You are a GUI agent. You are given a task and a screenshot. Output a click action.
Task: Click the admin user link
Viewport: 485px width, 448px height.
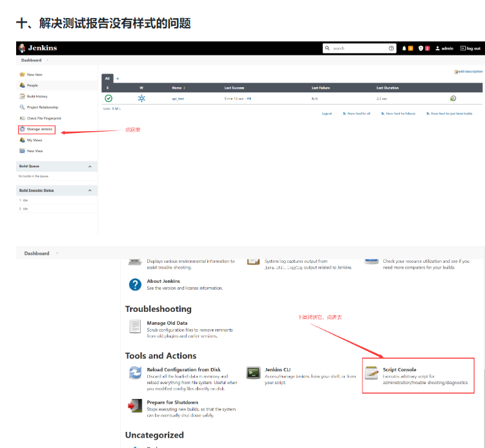point(448,48)
